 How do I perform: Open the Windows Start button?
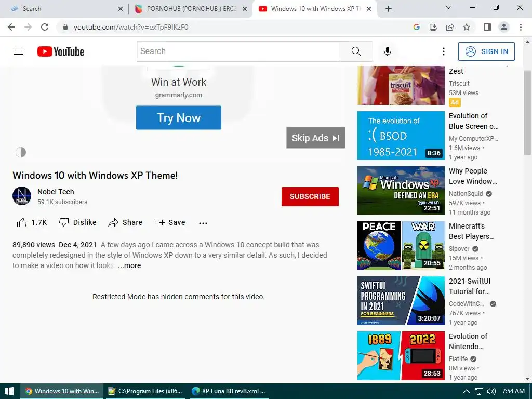point(9,391)
